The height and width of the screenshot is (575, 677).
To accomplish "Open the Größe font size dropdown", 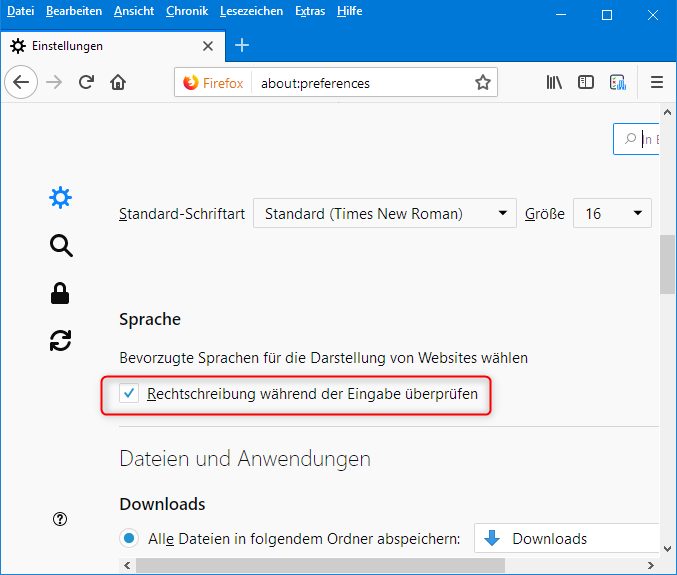I will coord(612,214).
